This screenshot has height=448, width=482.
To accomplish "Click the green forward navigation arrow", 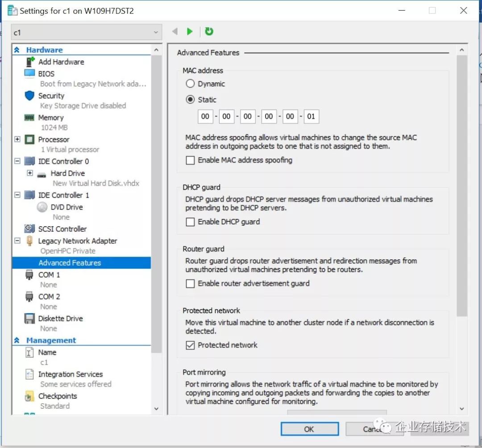I will [190, 31].
